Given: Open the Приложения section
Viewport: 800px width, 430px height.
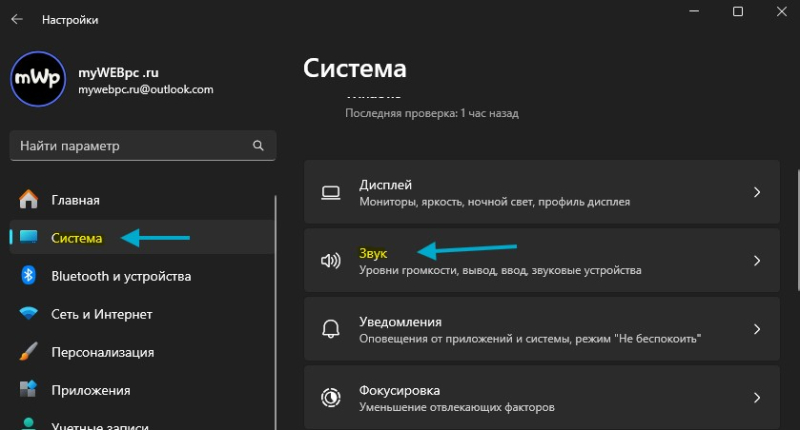Looking at the screenshot, I should click(x=90, y=390).
